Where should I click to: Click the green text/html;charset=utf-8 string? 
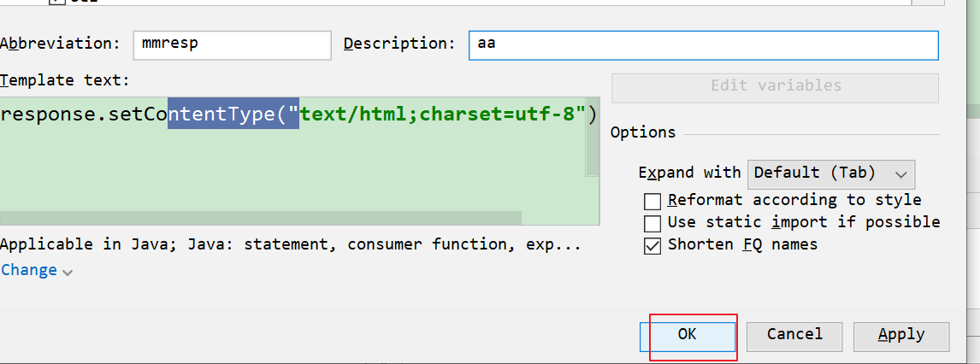coord(441,114)
